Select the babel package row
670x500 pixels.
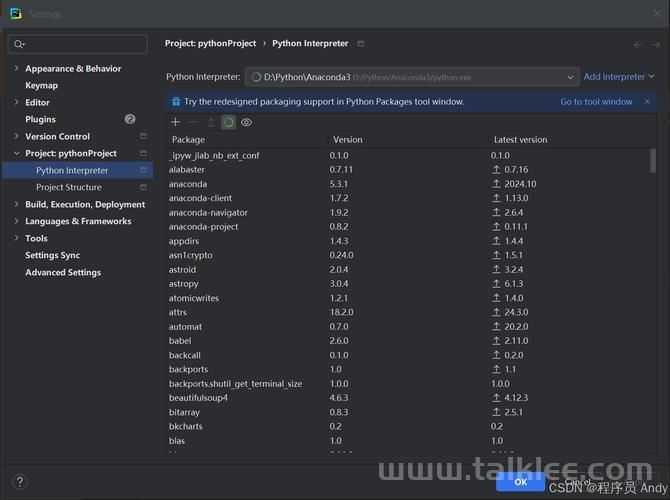coord(408,341)
